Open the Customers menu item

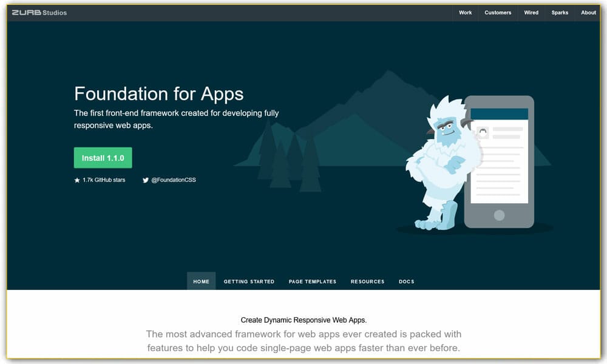pos(498,12)
